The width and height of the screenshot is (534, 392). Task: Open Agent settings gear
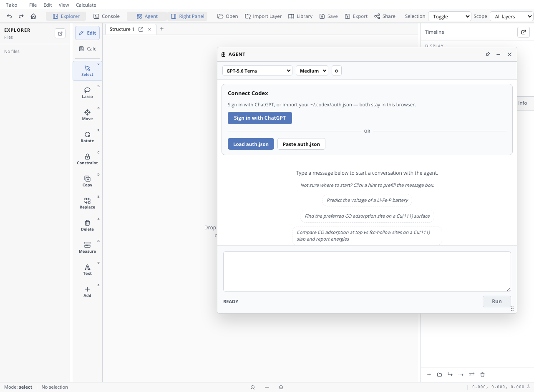click(x=337, y=70)
